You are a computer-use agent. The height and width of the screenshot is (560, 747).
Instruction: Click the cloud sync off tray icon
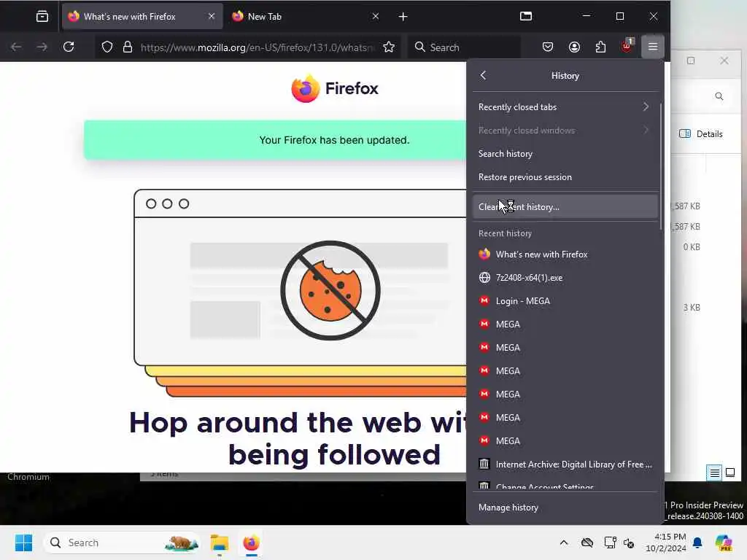click(x=587, y=542)
